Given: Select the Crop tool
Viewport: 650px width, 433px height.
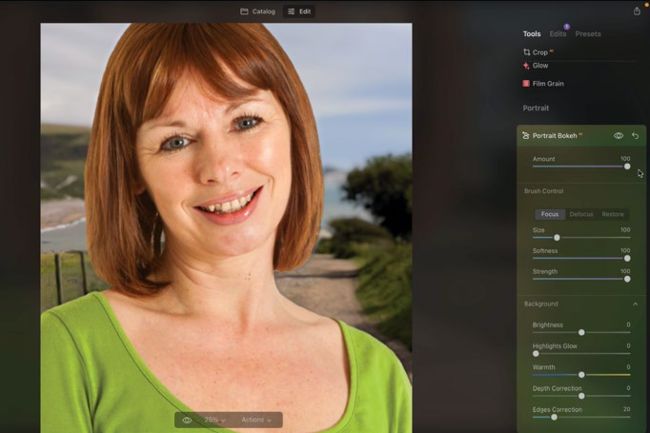Looking at the screenshot, I should click(x=540, y=52).
